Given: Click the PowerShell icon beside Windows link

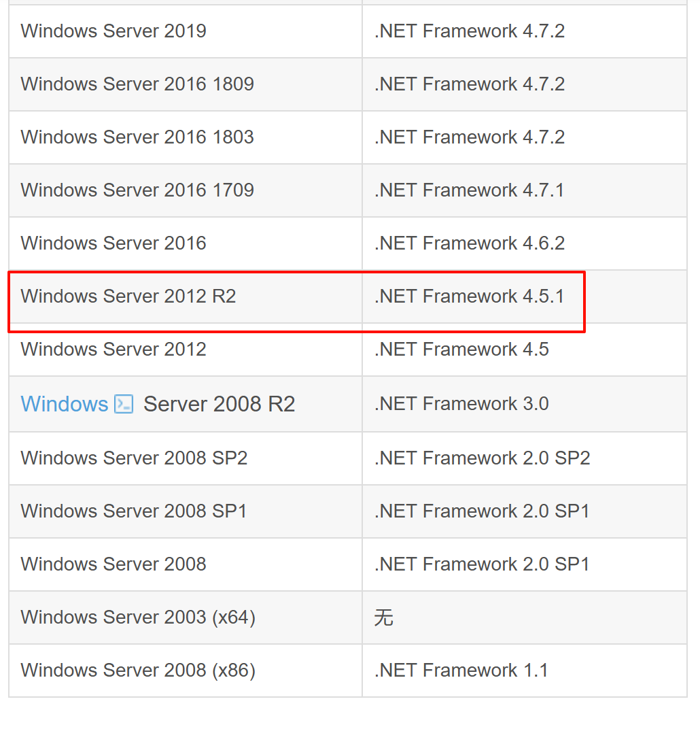Looking at the screenshot, I should click(x=124, y=404).
